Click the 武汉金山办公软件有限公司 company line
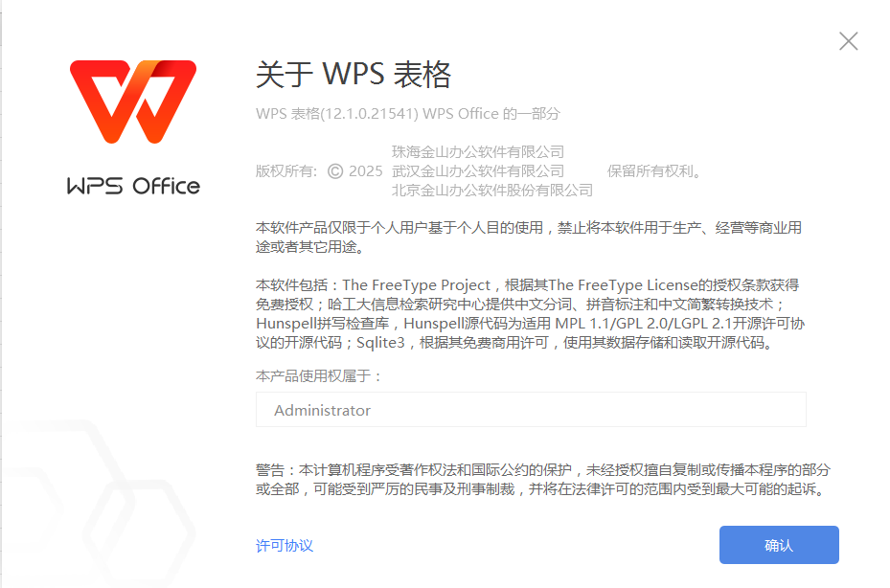Screen dimensions: 890x588 click(478, 170)
